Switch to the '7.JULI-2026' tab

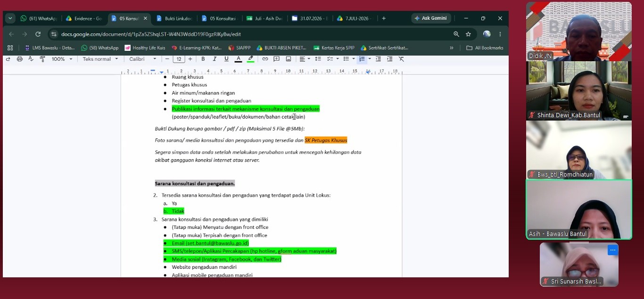[355, 18]
